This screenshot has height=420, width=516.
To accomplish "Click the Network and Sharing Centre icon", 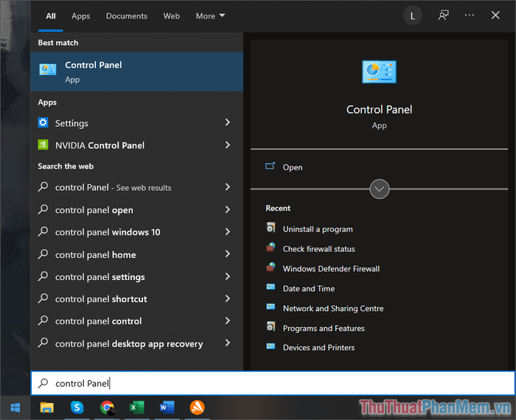I will coord(271,307).
